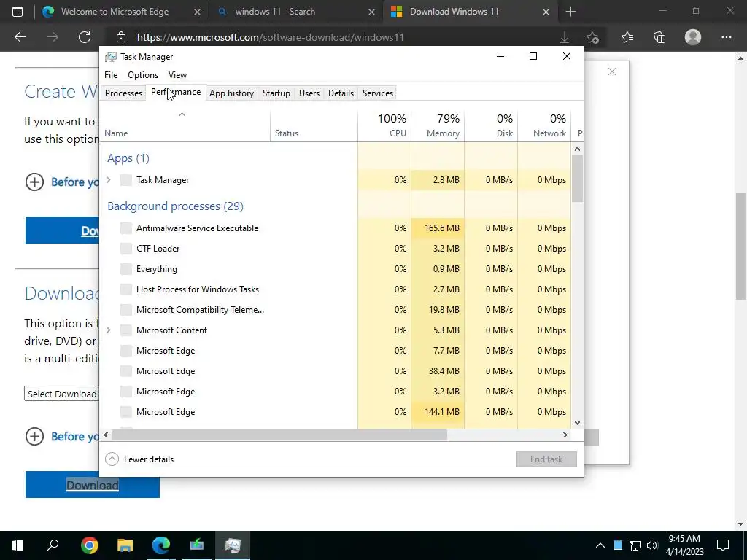747x560 pixels.
Task: Switch to Edge via taskbar icon
Action: point(161,545)
